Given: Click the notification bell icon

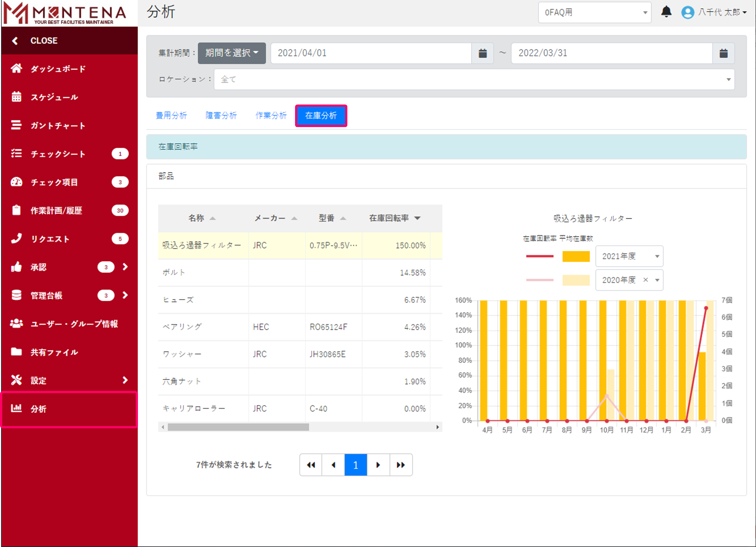Looking at the screenshot, I should pos(666,12).
